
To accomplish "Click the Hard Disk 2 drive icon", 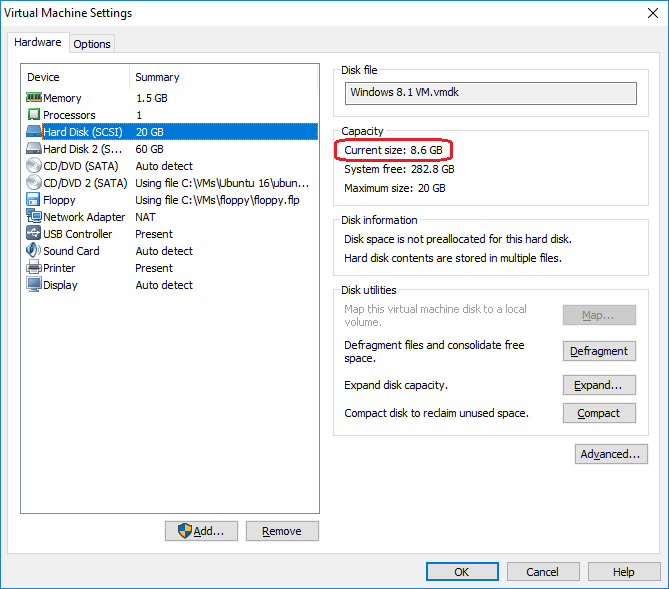I will (x=34, y=149).
